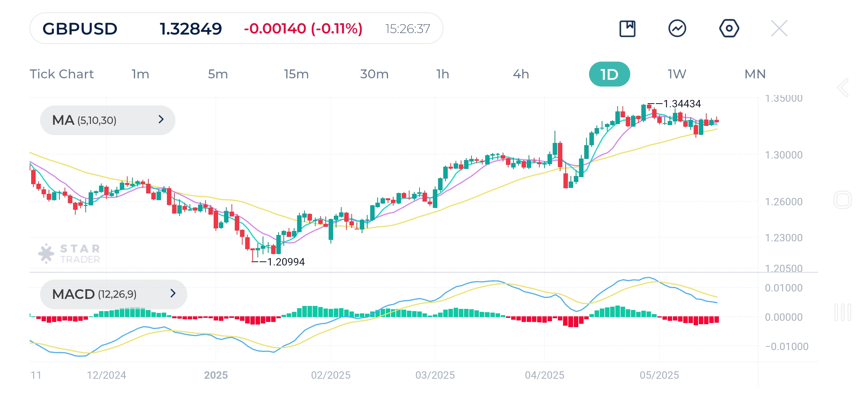Switch to the MN monthly timeframe
Screen dimensions: 868x401
755,74
